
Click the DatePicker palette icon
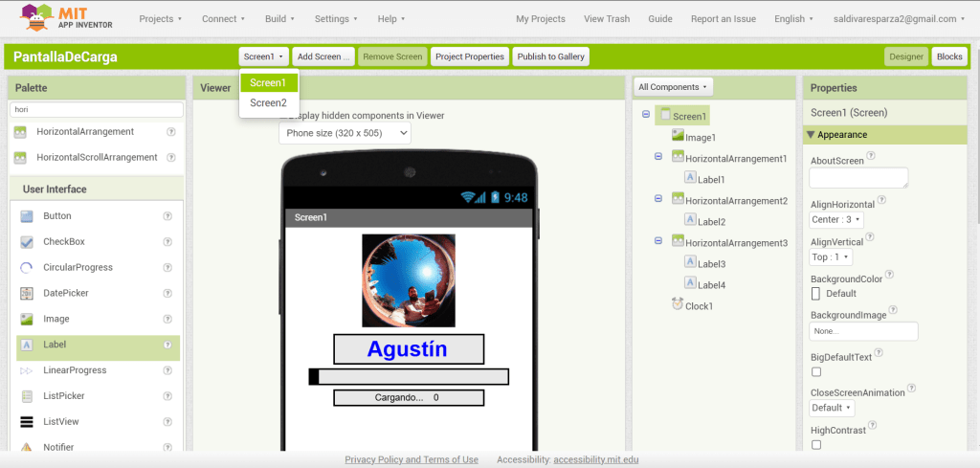click(x=27, y=294)
